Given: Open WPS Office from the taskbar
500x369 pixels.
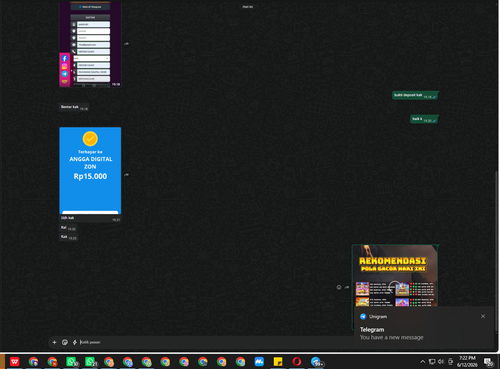Looking at the screenshot, I should 15,362.
